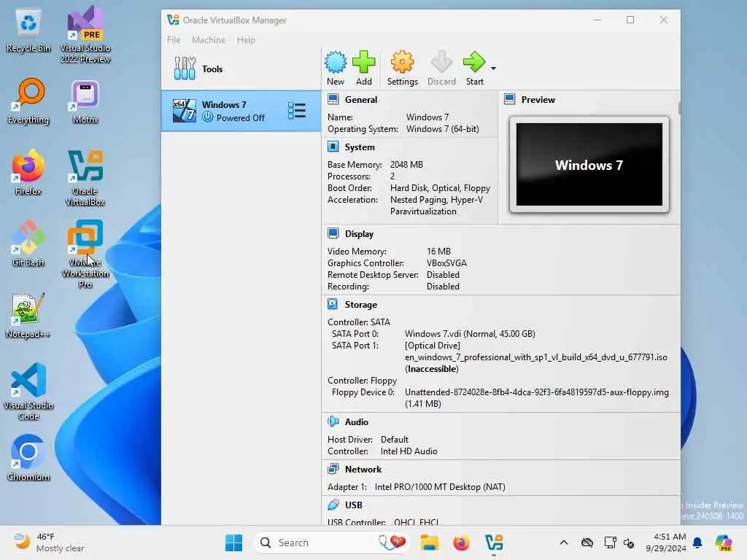Click the Audio section icon

pos(333,421)
